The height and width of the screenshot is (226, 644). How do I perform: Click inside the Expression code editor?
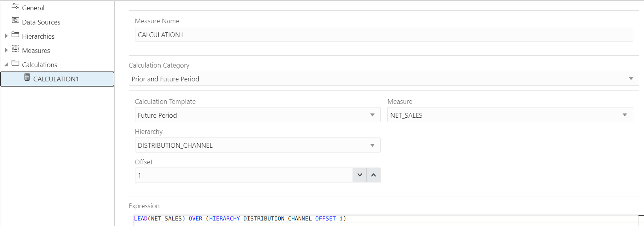pos(386,220)
